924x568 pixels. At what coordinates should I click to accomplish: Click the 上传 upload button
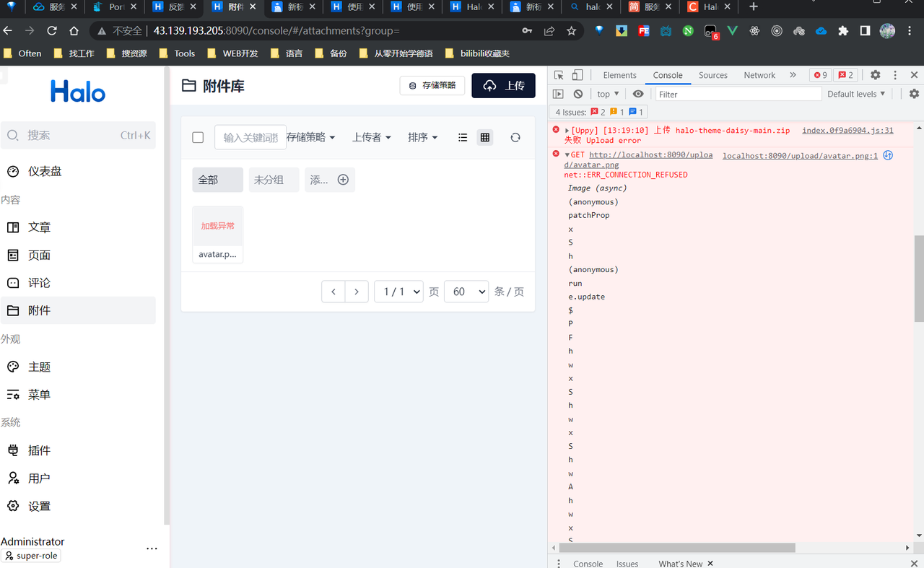[x=503, y=85]
